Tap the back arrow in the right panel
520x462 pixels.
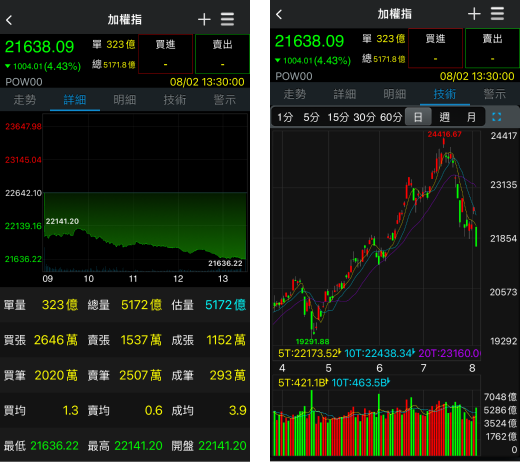[279, 14]
